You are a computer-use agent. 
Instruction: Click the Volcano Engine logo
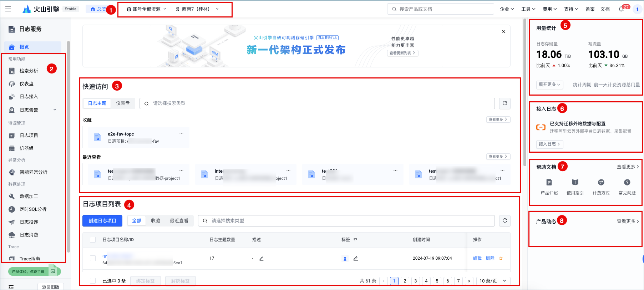click(41, 9)
